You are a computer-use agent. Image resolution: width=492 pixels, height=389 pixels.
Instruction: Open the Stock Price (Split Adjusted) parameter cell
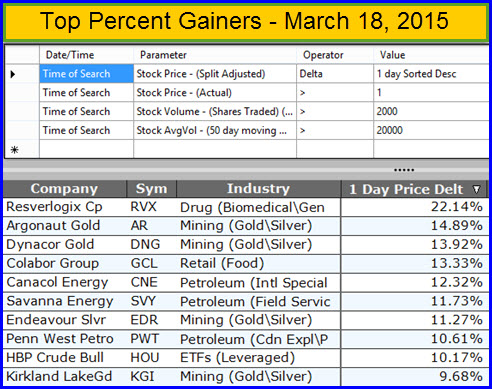pyautogui.click(x=215, y=74)
